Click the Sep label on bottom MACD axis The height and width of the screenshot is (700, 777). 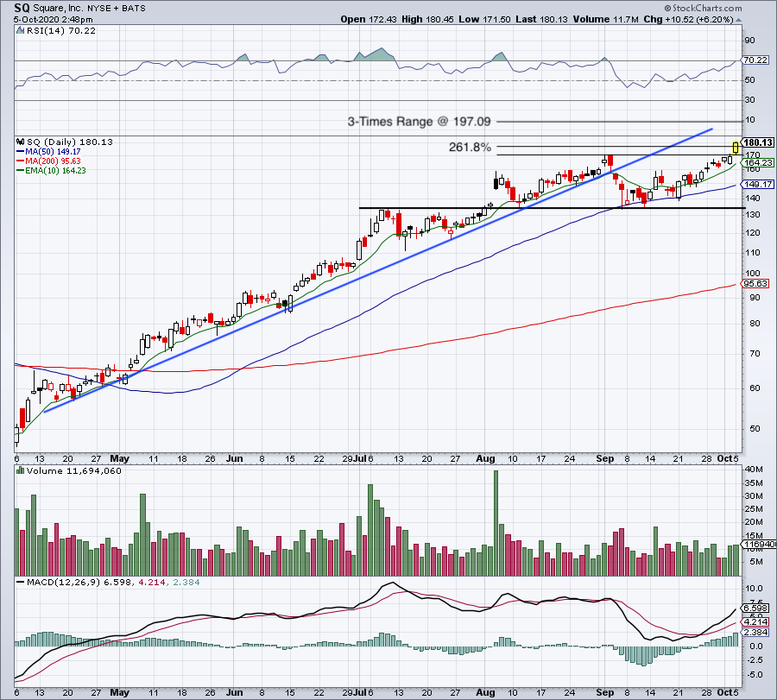click(605, 692)
